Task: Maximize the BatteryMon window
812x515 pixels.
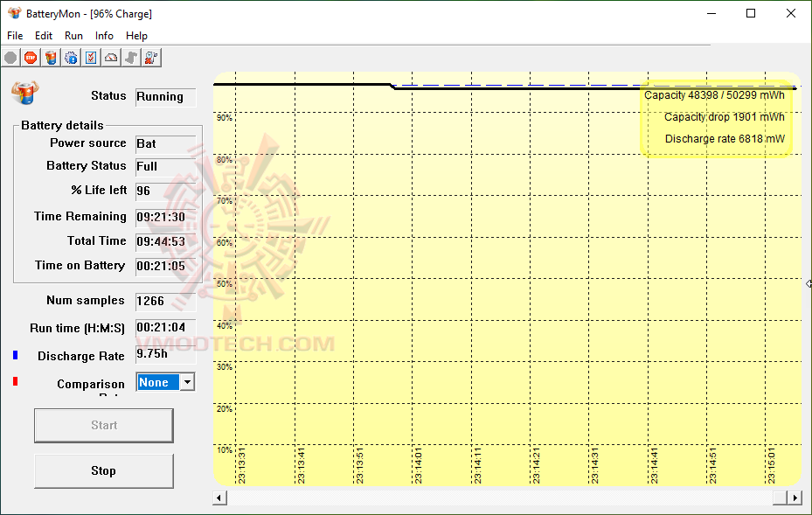Action: pos(751,13)
